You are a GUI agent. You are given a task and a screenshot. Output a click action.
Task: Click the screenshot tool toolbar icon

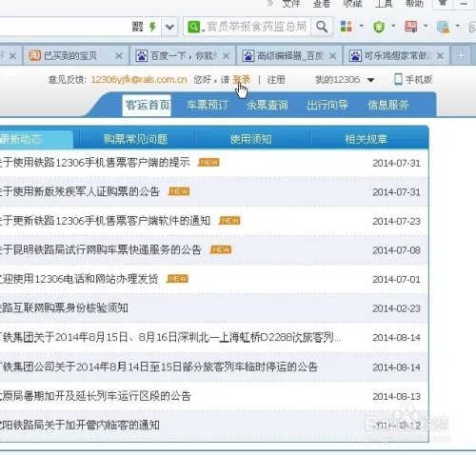(443, 27)
